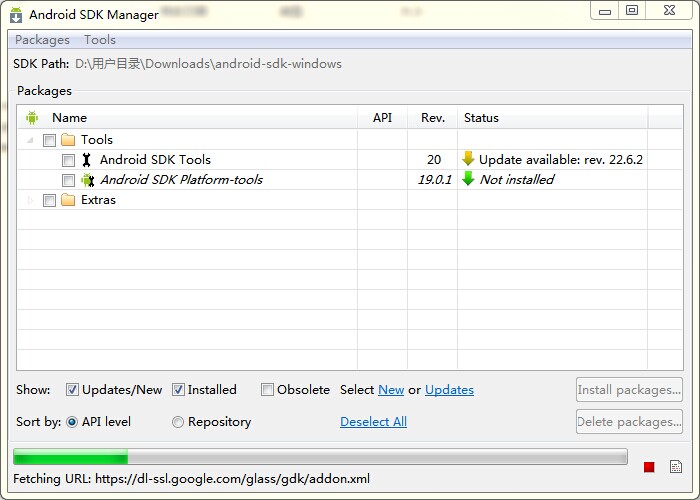Open the Packages menu
Screen dimensions: 700x500
click(x=42, y=40)
